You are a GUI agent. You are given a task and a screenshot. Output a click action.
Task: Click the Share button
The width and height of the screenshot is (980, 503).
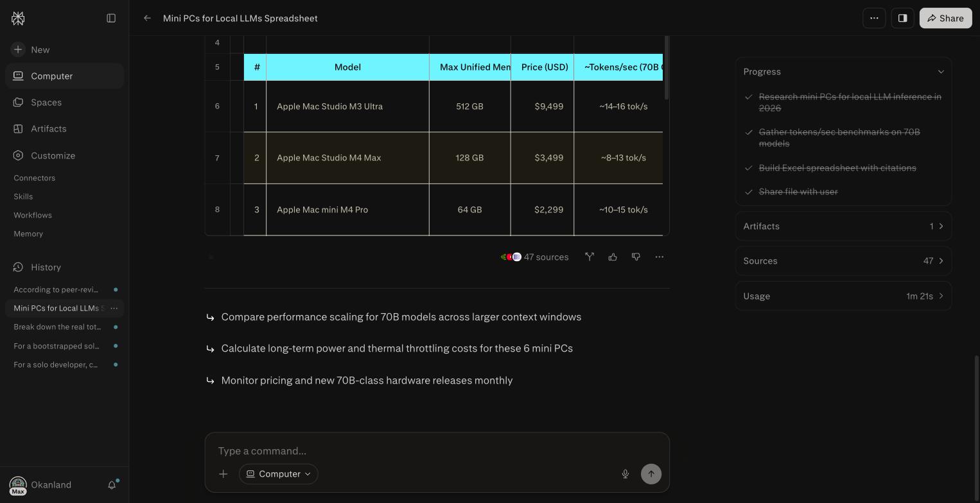[945, 18]
